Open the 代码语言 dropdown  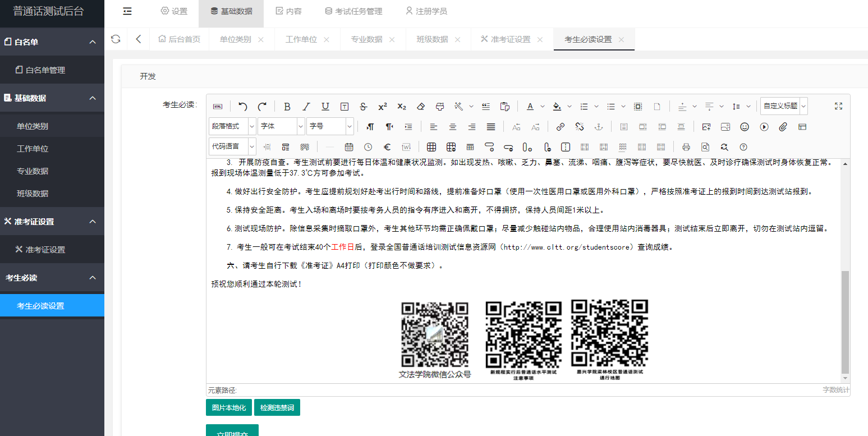[x=232, y=146]
